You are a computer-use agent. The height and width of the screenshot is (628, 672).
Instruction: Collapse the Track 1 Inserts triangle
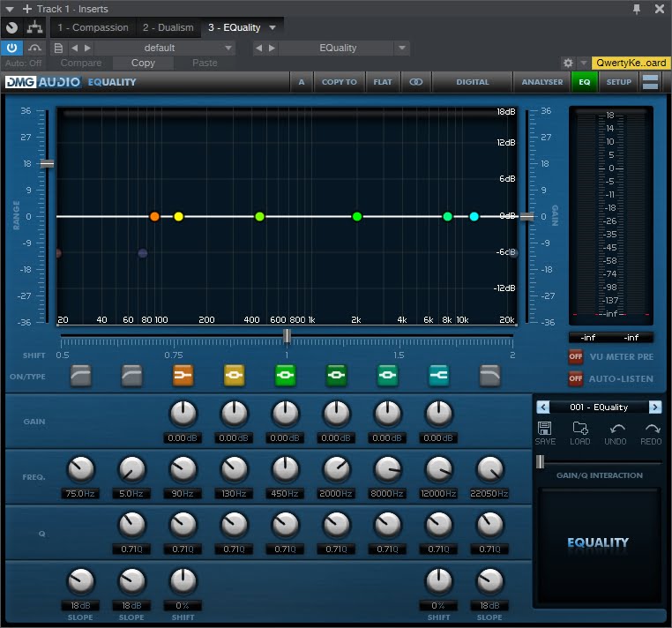tap(10, 9)
